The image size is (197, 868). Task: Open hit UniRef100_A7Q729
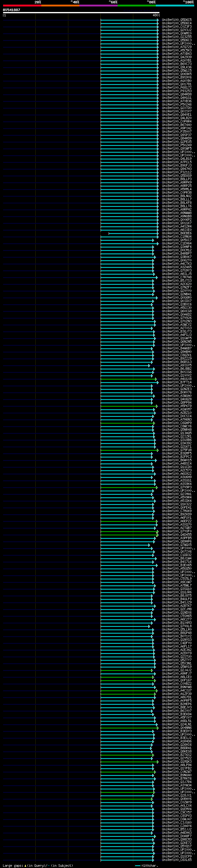tap(177, 47)
